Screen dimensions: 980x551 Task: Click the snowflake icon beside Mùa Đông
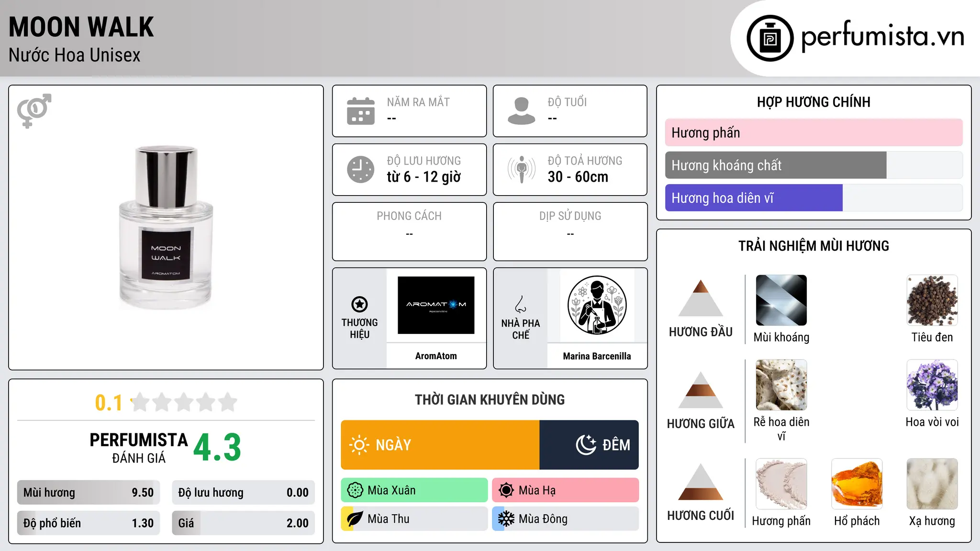coord(506,519)
